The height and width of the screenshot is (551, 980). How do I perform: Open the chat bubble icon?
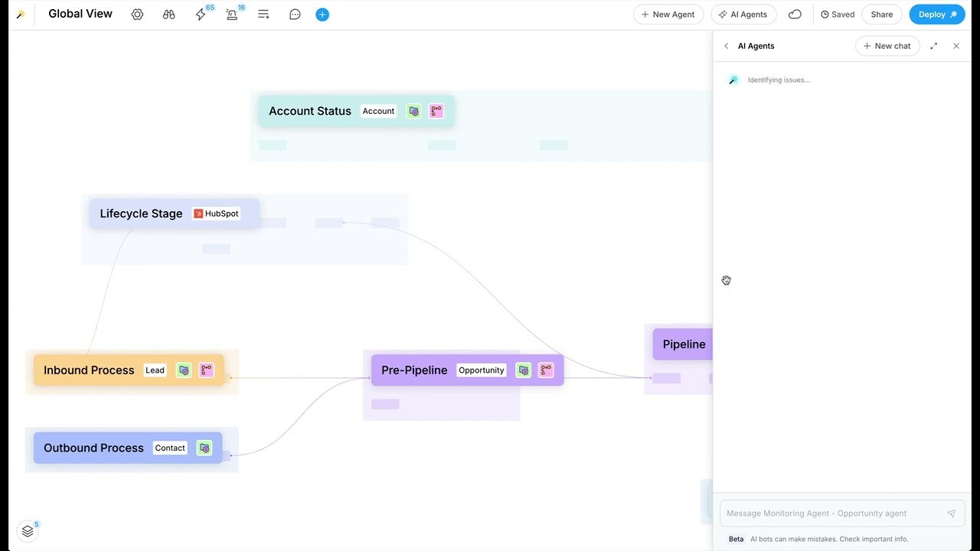click(294, 14)
